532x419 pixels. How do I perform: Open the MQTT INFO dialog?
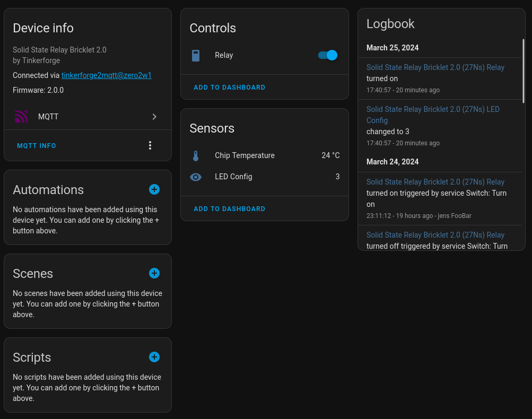(x=37, y=145)
